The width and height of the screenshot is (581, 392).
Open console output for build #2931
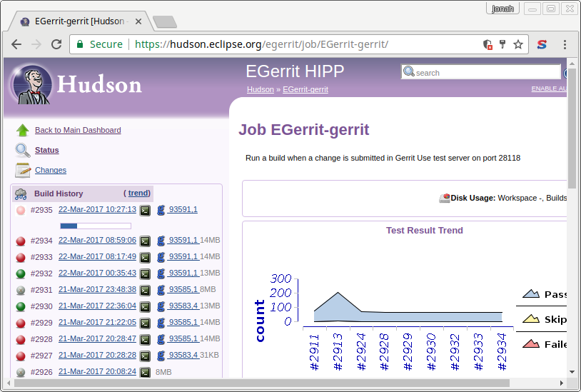click(x=145, y=290)
